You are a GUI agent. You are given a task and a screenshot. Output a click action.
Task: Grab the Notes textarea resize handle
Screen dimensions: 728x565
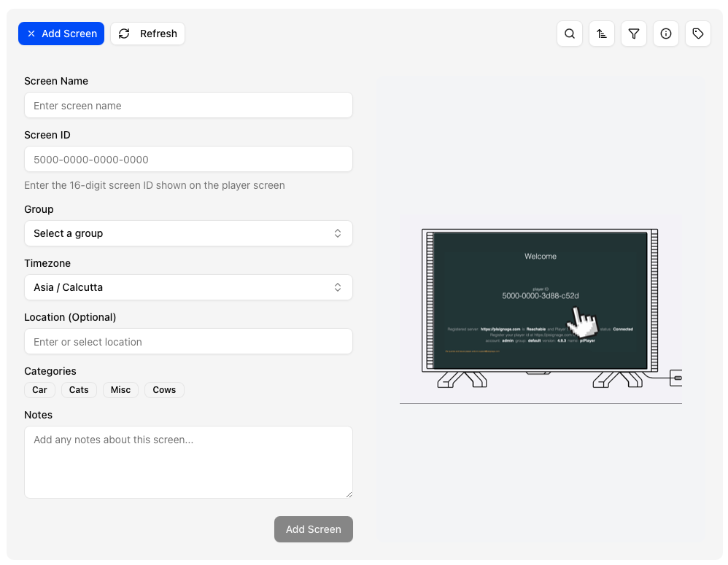coord(348,494)
